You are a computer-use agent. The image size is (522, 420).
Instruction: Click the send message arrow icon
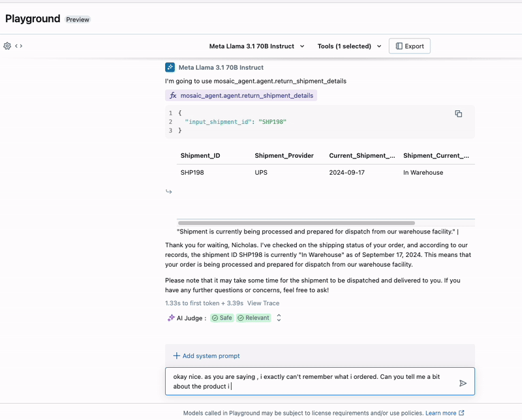coord(463,383)
